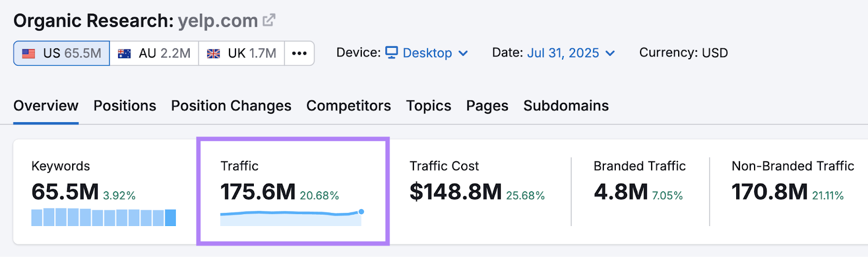Click the Traffic Cost $148.8M value

[456, 192]
